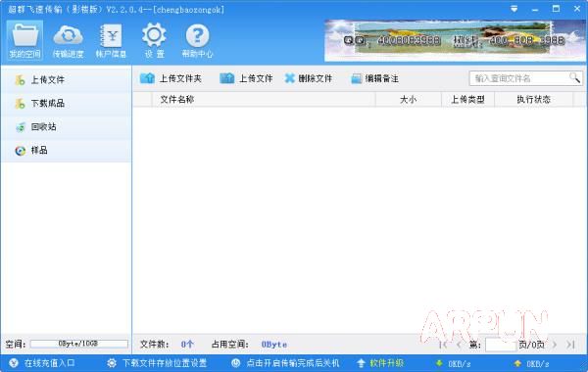Viewport: 588px width, 372px height.
Task: Open the 帐户信息 notebook icon
Action: 111,40
